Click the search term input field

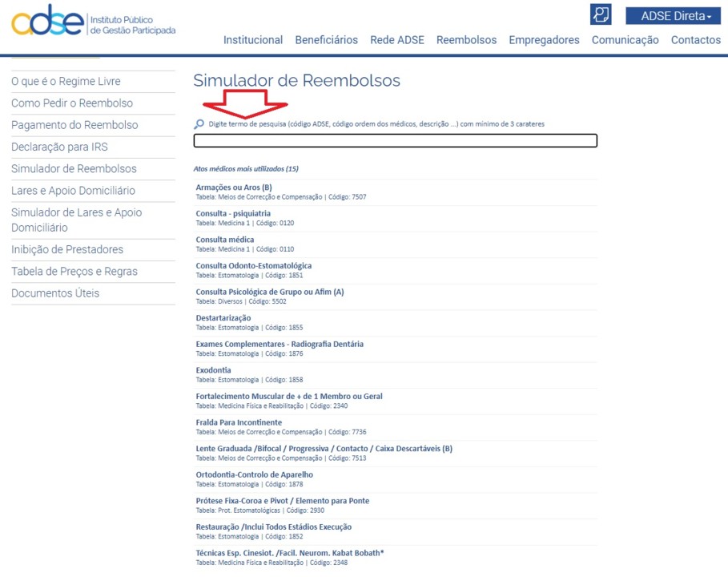click(x=395, y=141)
